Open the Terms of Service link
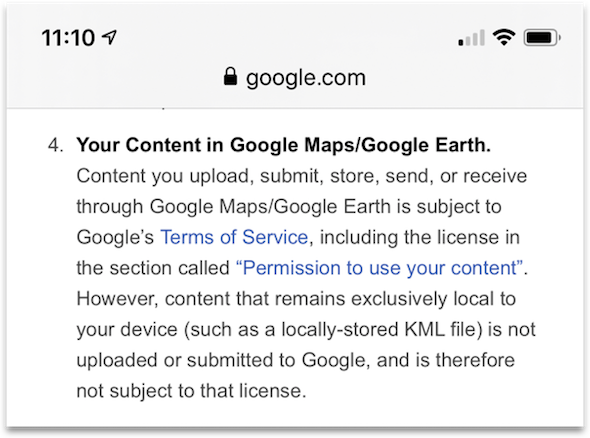 234,237
